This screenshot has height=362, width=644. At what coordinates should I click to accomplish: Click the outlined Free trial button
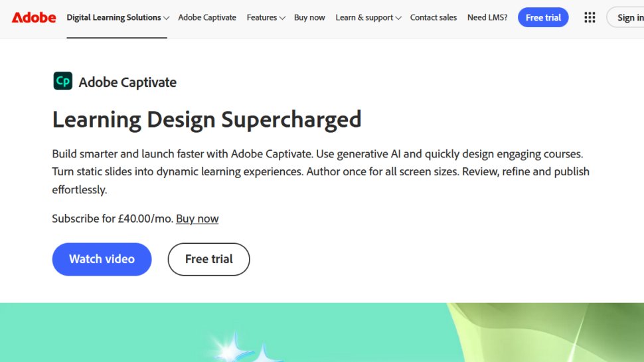coord(208,259)
